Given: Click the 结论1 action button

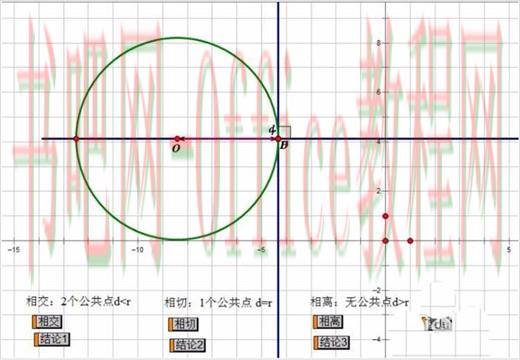Looking at the screenshot, I should [52, 339].
